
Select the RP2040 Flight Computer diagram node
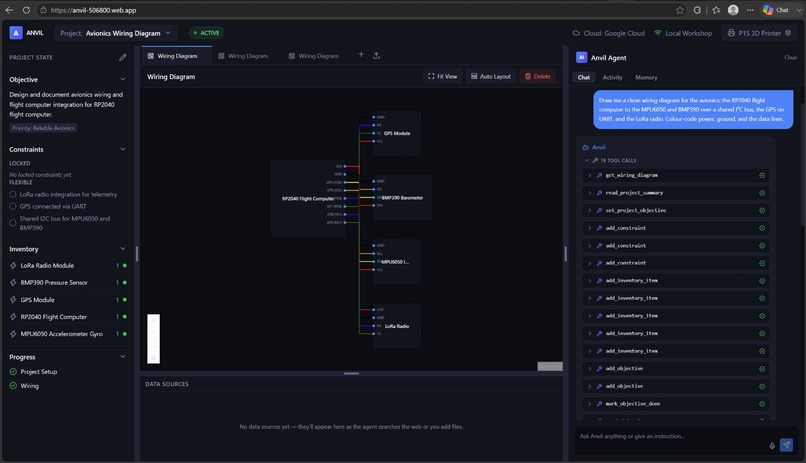pos(308,198)
